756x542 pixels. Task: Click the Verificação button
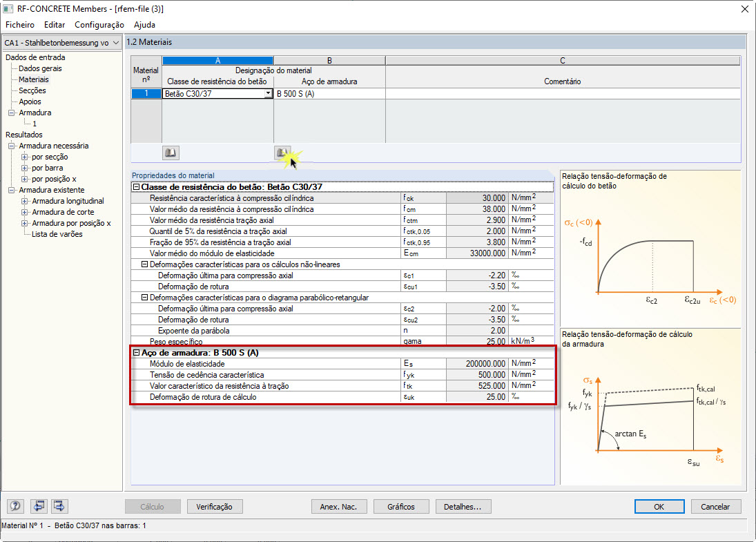tap(215, 506)
